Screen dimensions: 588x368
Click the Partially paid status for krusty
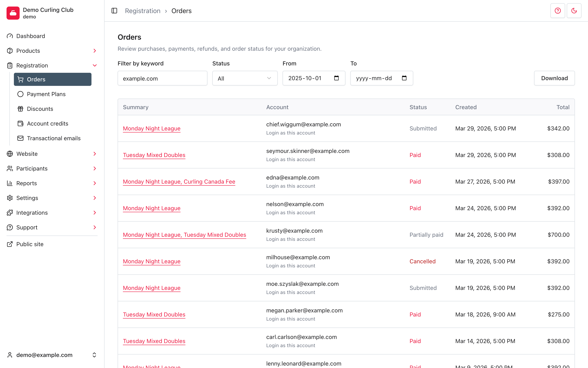tap(426, 235)
